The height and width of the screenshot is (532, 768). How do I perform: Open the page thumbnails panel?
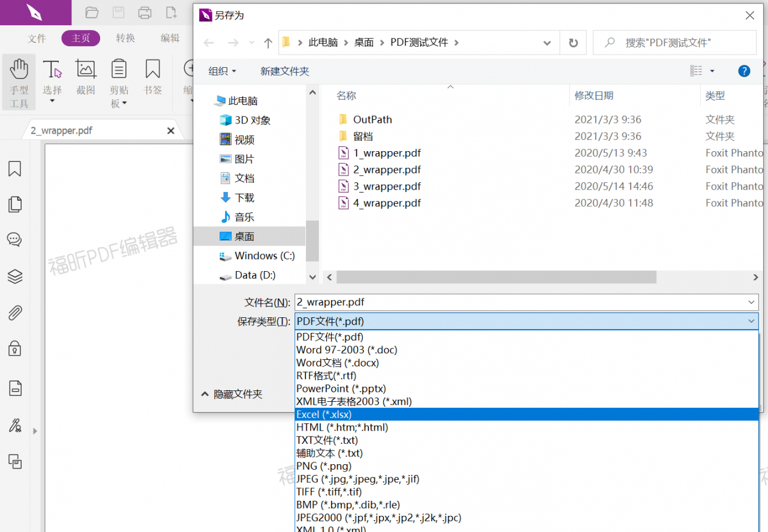click(x=14, y=204)
